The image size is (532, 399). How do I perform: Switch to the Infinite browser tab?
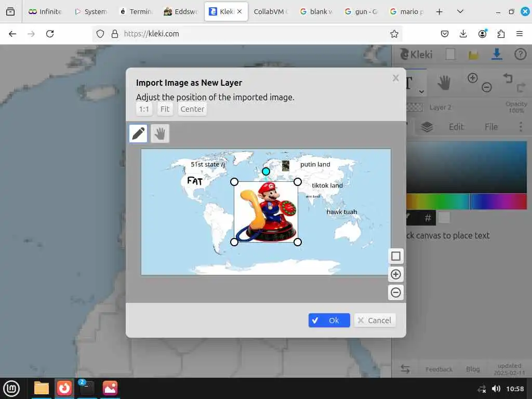tap(45, 11)
